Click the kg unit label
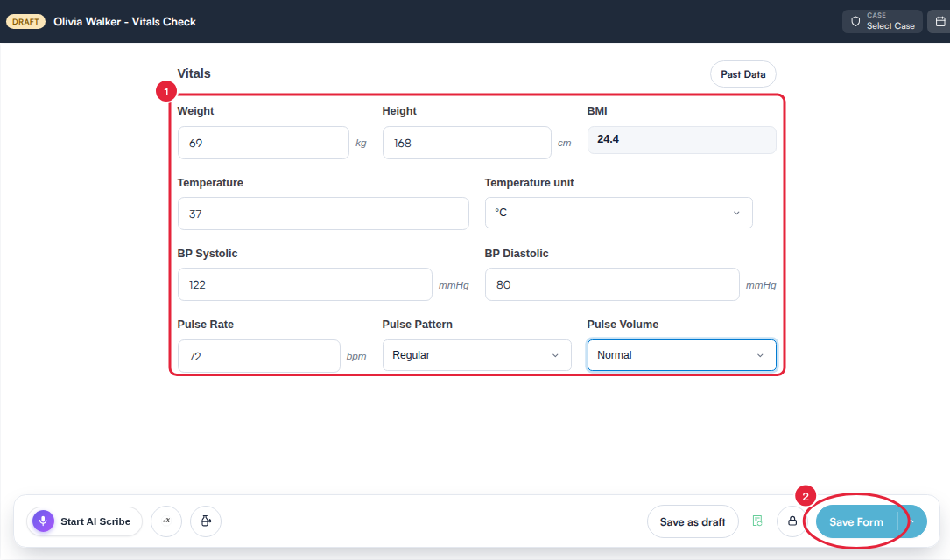 361,143
